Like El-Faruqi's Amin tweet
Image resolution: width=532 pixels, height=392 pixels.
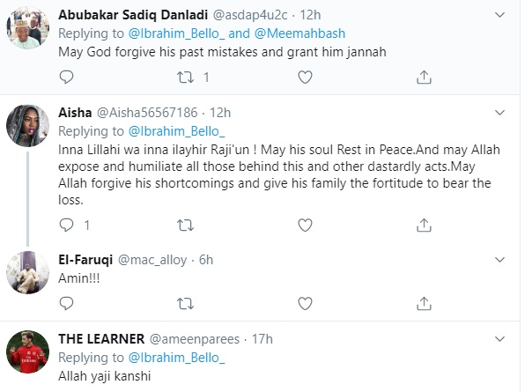pos(306,303)
